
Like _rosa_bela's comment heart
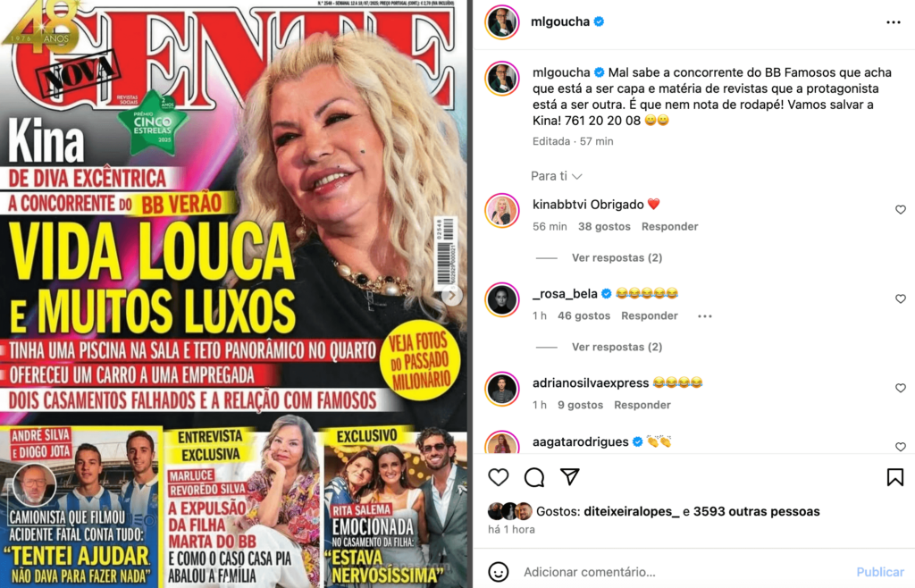point(901,298)
